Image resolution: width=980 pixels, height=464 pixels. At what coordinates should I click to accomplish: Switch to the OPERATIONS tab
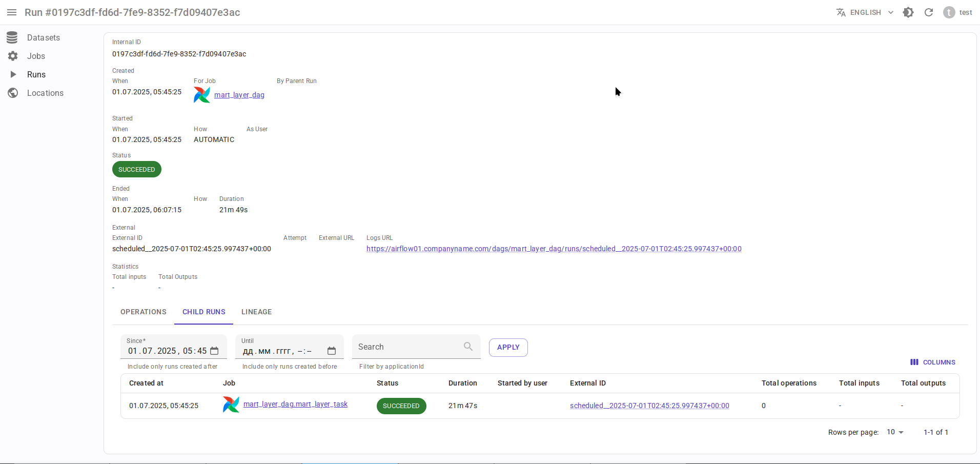[x=144, y=312]
